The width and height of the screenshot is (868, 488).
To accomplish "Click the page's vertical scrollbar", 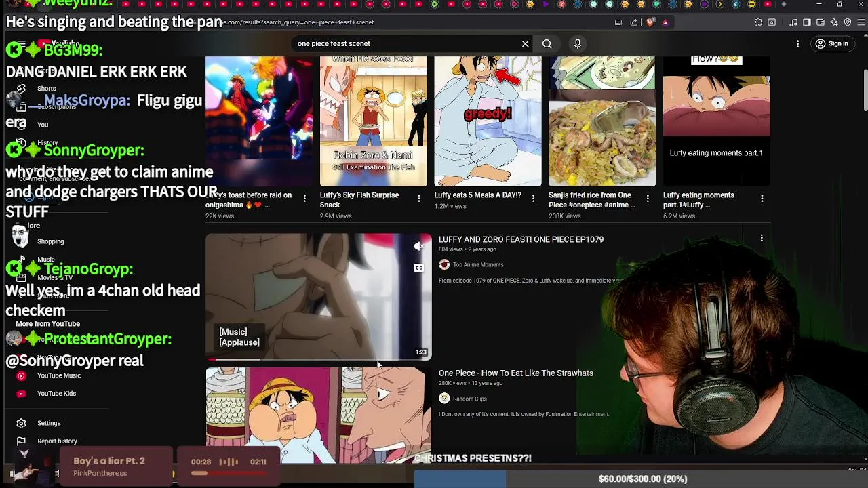I will click(x=865, y=90).
